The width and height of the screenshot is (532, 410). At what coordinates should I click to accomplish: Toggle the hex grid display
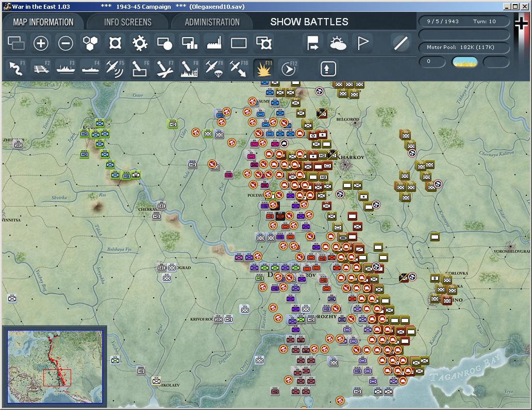click(90, 43)
